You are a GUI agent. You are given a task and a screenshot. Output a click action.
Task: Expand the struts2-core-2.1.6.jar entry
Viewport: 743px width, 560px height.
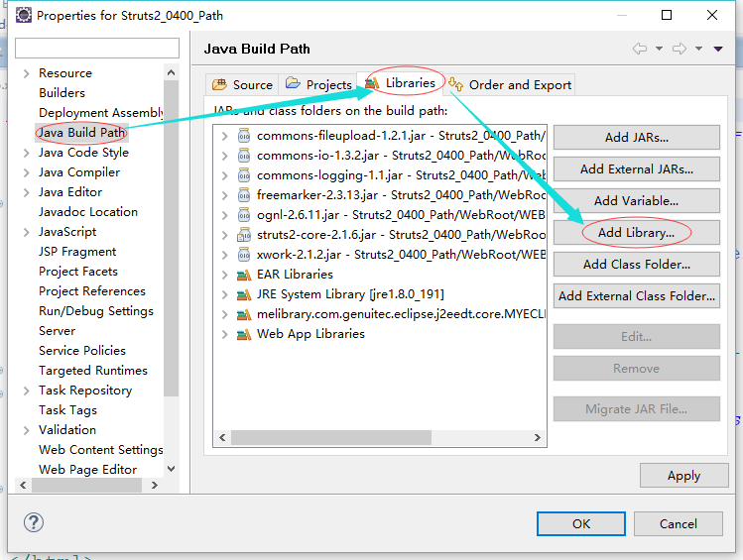(x=224, y=235)
